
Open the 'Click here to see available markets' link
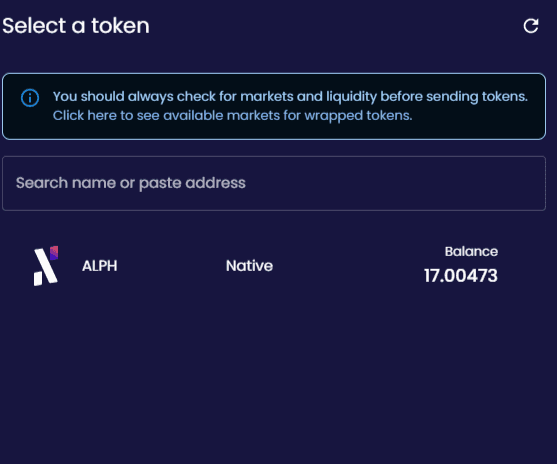click(232, 115)
